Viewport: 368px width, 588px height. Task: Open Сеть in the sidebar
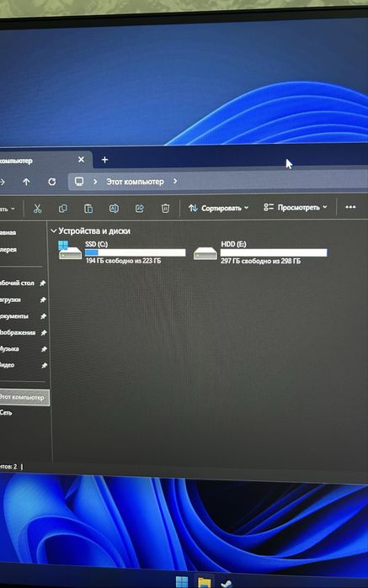(x=6, y=413)
